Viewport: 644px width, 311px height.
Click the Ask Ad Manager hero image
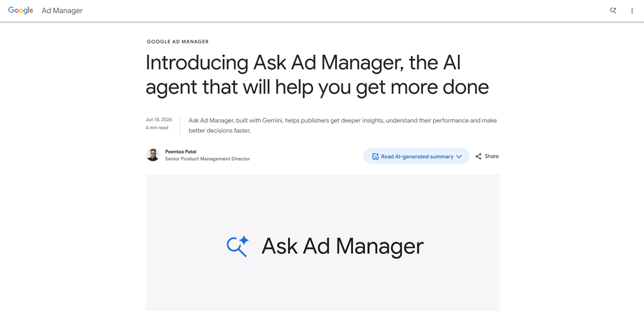click(323, 242)
